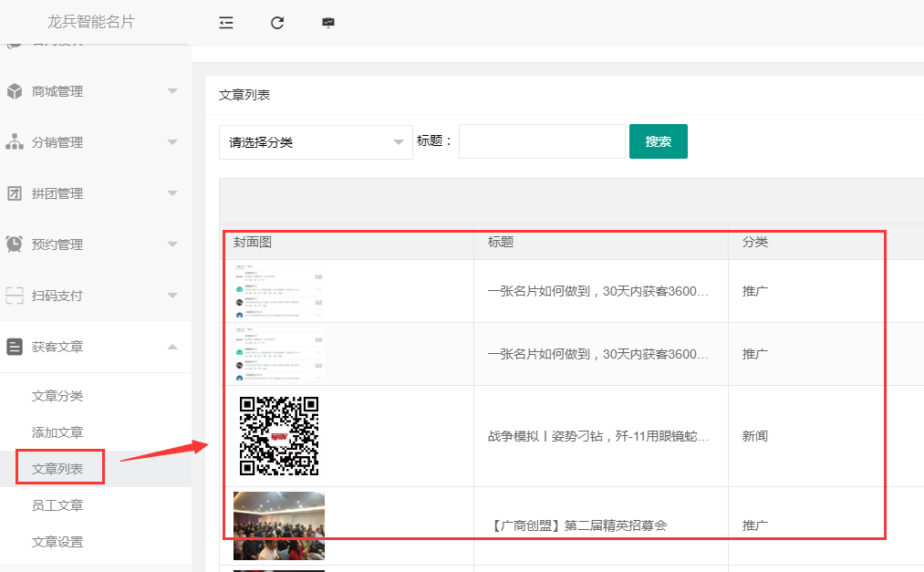The height and width of the screenshot is (572, 924).
Task: Click the icon beside 拼团管理
Action: (15, 193)
